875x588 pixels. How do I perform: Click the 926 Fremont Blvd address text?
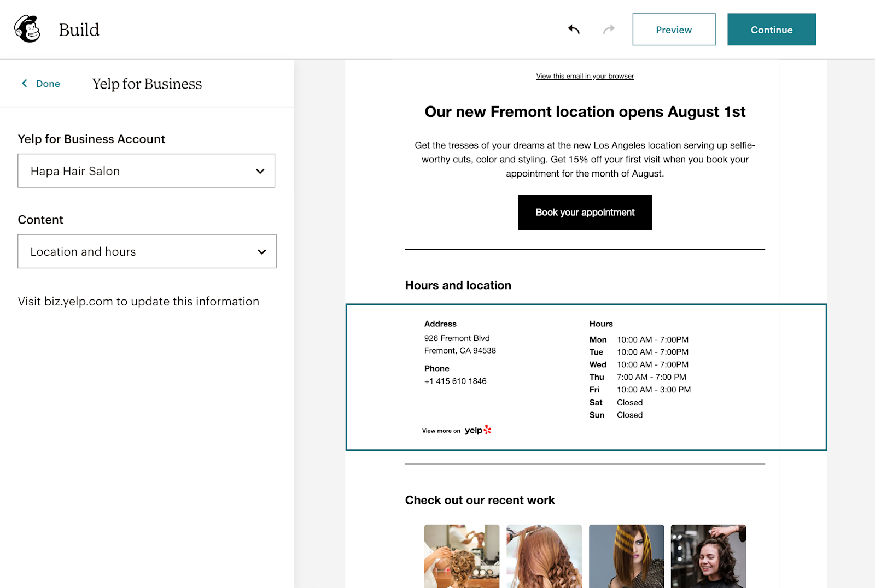pos(457,338)
